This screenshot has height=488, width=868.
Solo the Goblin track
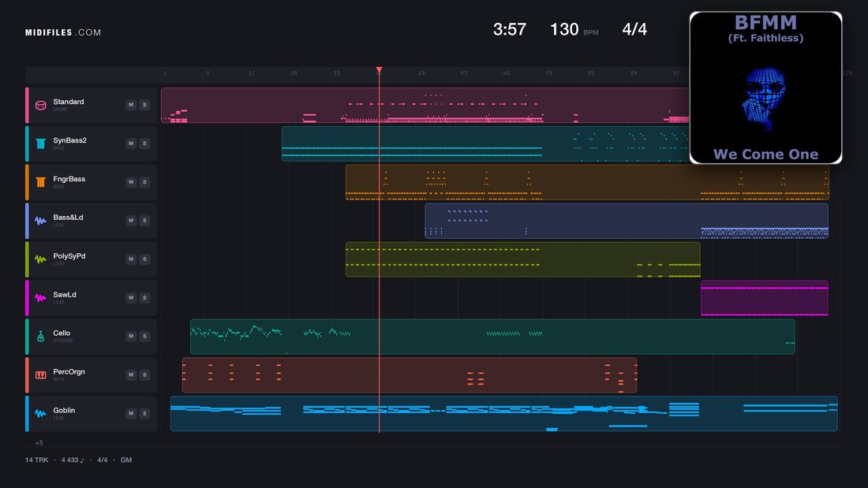144,413
